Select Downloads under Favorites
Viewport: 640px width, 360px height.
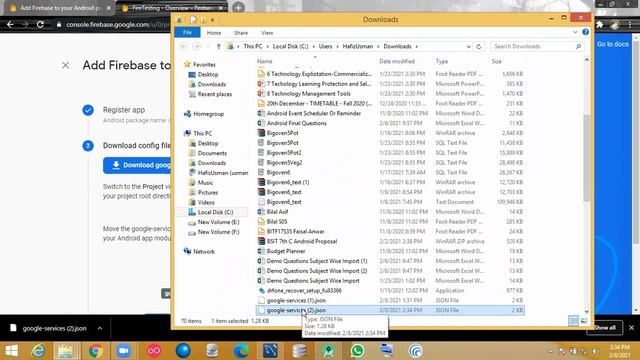(207, 84)
